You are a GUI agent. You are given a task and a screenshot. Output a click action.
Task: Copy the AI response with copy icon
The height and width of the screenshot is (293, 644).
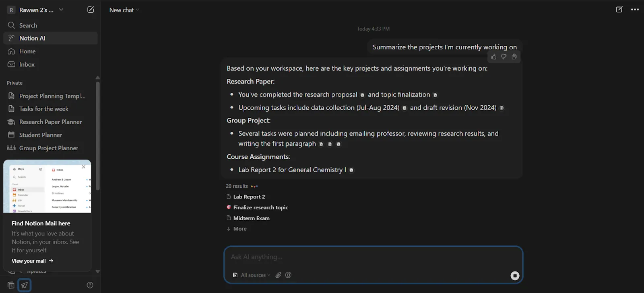point(514,57)
